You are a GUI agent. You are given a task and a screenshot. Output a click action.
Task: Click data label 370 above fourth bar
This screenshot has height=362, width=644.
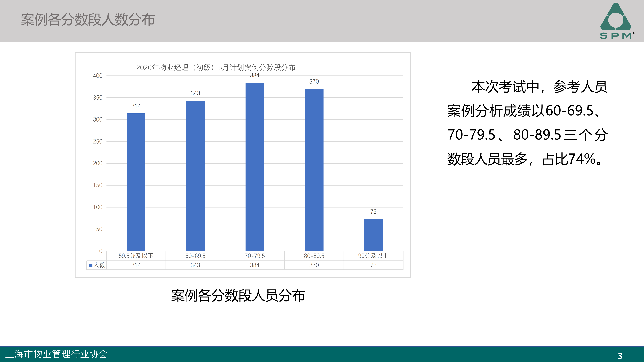(x=314, y=81)
